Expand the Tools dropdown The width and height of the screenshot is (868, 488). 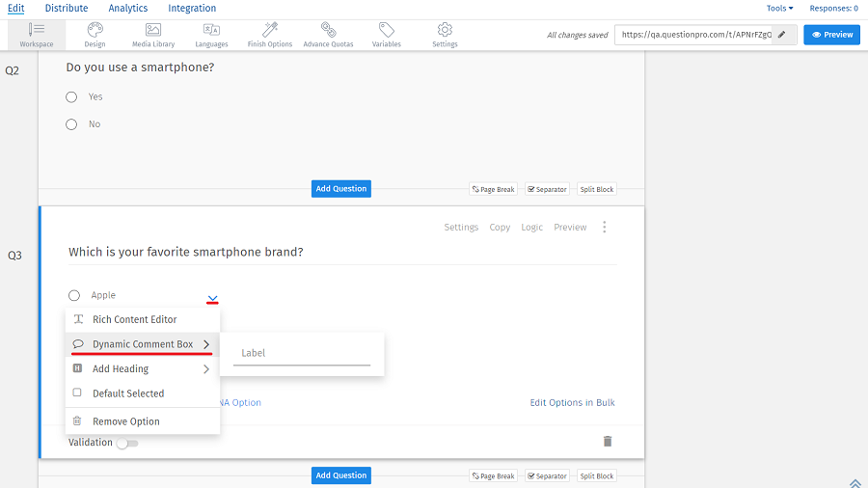pos(779,9)
